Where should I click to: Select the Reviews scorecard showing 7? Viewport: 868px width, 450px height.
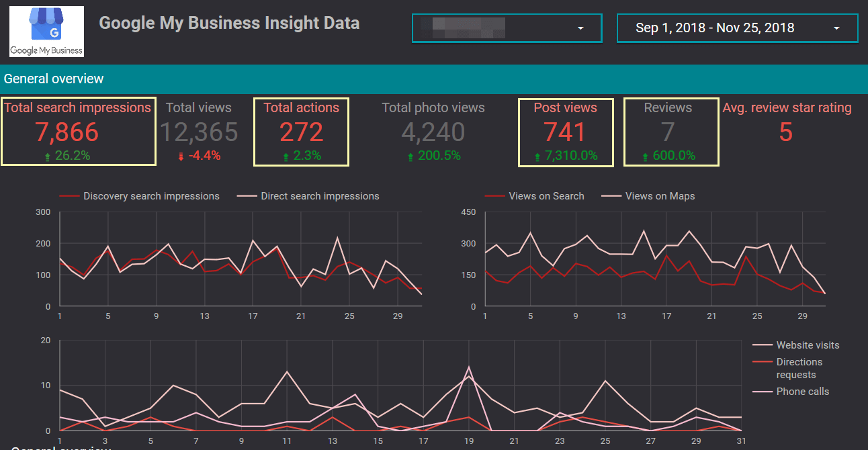click(669, 132)
